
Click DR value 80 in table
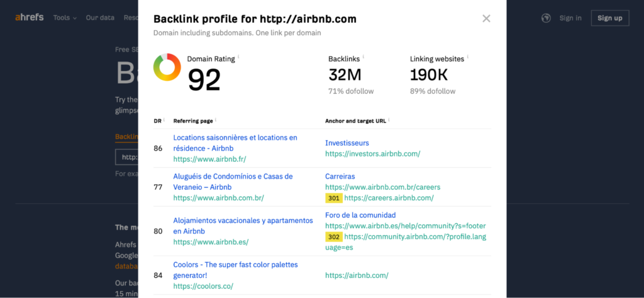[158, 231]
